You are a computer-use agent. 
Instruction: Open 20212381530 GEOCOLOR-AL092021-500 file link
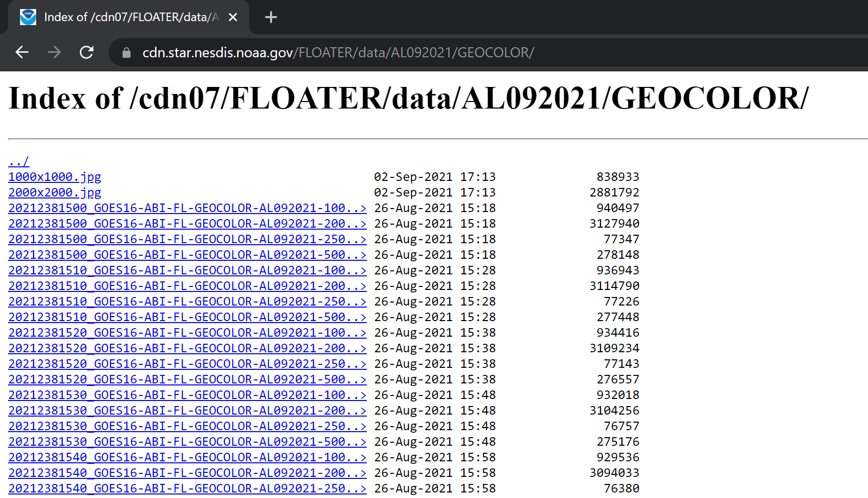point(188,442)
